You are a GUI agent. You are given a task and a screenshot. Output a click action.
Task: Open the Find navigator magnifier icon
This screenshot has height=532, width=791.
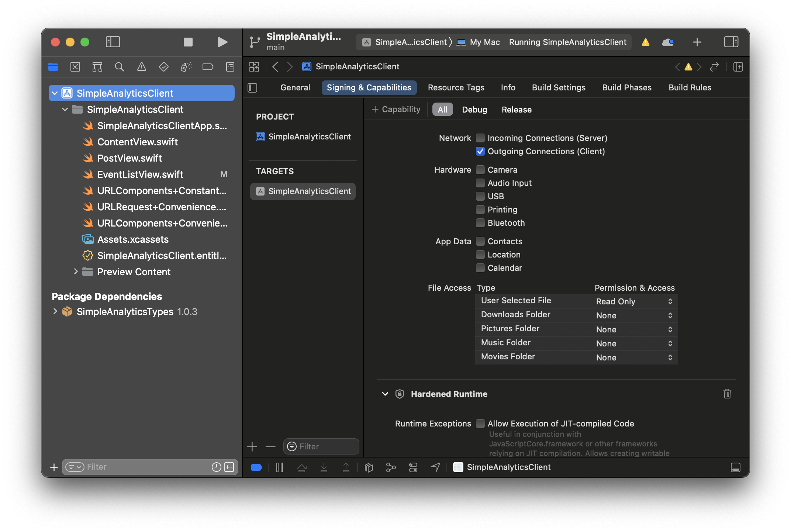point(120,67)
